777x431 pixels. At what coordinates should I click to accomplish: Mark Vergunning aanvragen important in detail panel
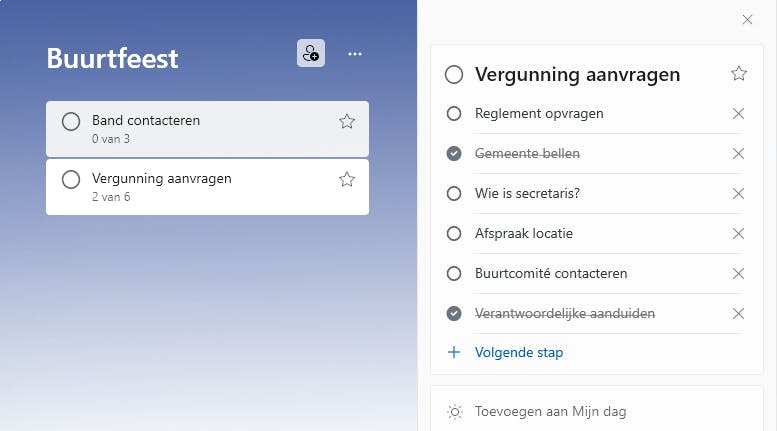[739, 73]
